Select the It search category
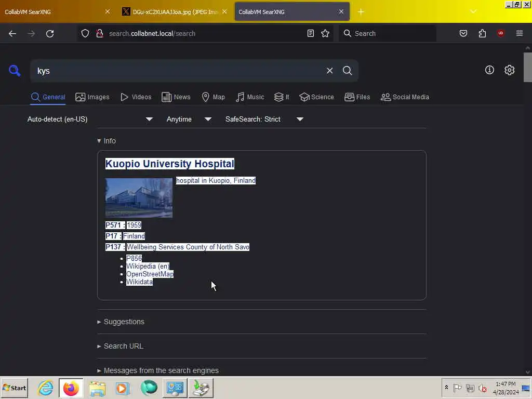The width and height of the screenshot is (532, 399). pyautogui.click(x=281, y=97)
